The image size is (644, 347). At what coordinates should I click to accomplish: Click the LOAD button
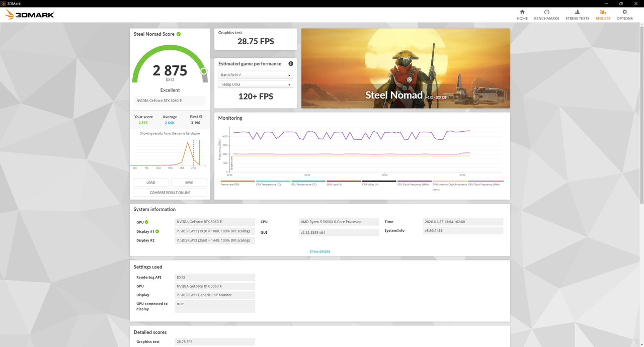(x=151, y=183)
